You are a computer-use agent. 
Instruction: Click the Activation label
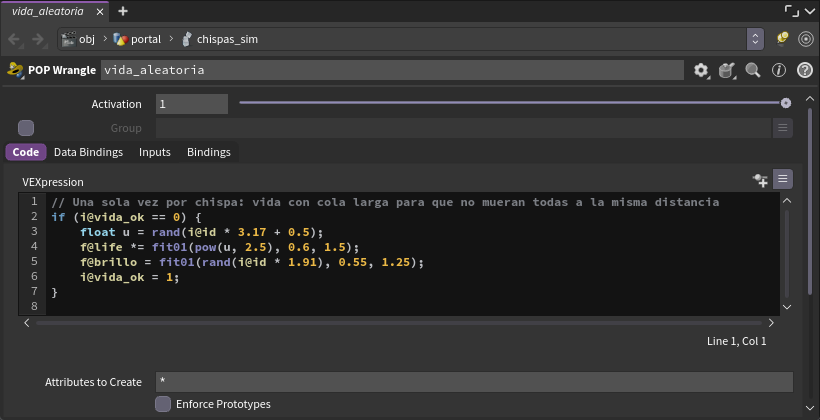point(117,104)
